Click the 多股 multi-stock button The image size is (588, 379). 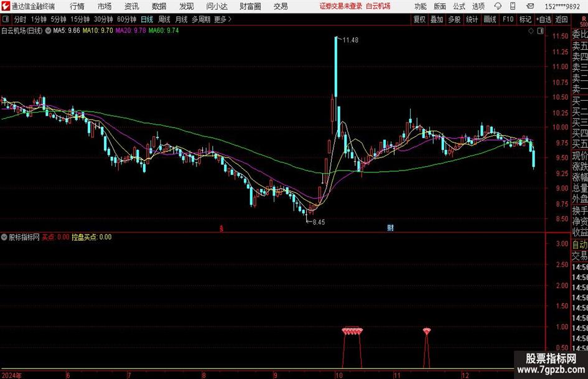[x=454, y=19]
